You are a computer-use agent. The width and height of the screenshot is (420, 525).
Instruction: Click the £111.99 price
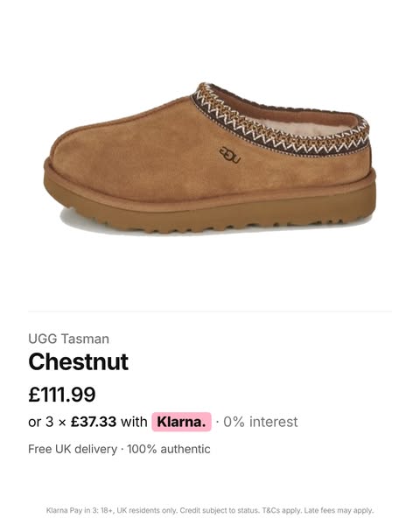click(x=62, y=394)
